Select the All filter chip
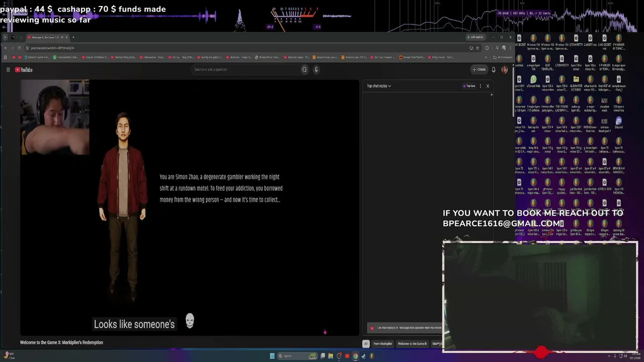 (x=366, y=344)
